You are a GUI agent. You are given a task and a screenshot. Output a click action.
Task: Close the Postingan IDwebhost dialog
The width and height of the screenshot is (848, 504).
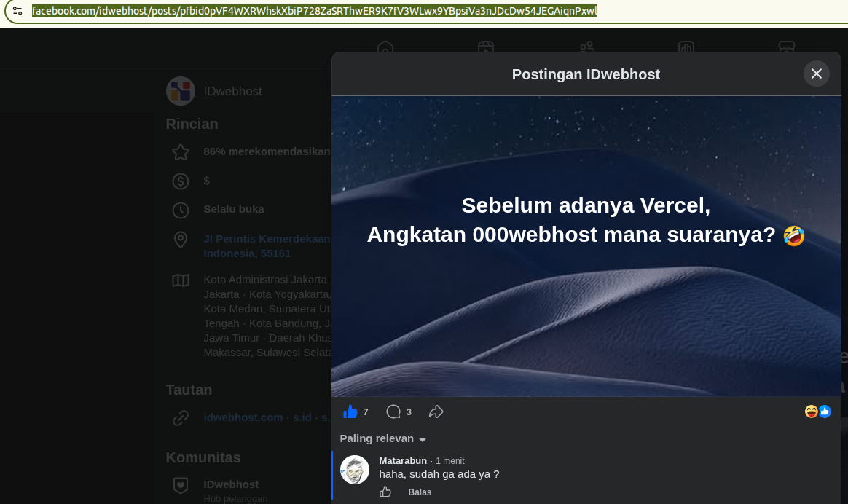[x=817, y=74]
